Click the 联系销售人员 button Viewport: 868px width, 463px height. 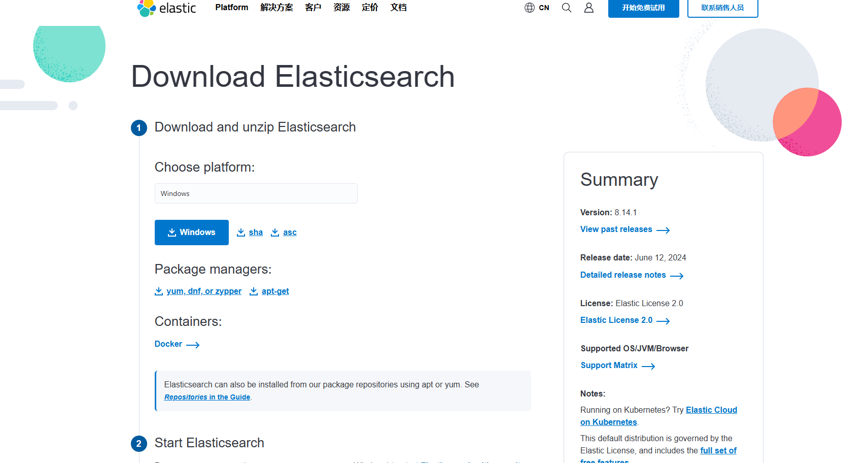(x=722, y=9)
